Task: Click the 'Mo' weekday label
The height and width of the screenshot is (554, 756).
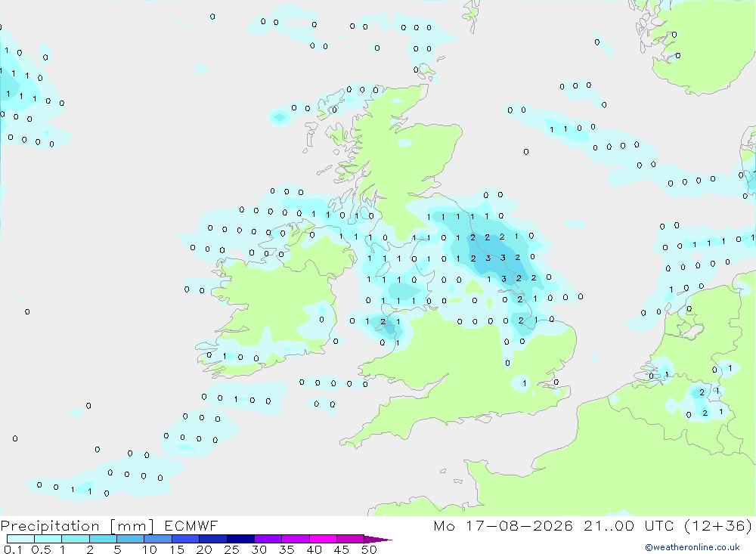Action: coord(444,525)
